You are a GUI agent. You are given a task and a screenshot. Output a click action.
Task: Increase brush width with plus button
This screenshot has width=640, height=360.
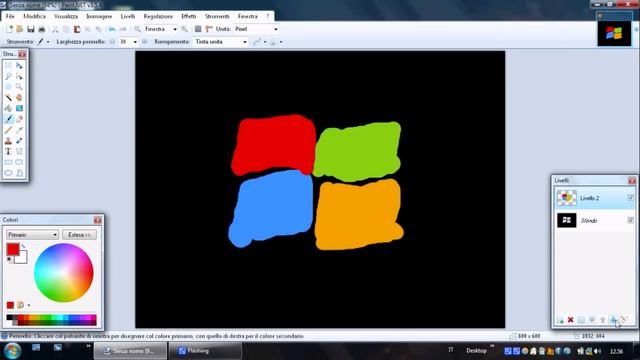[144, 42]
